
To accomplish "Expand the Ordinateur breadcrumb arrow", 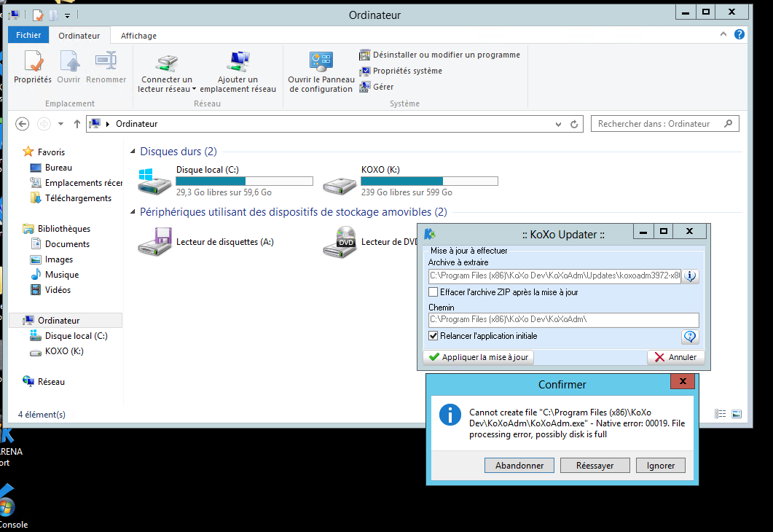I will coord(108,124).
